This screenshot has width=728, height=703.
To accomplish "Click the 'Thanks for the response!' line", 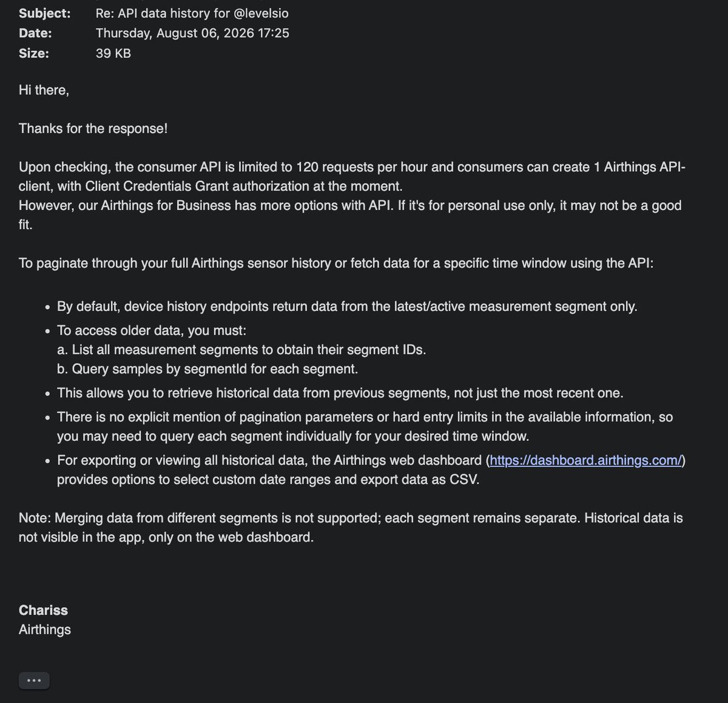I will 93,129.
